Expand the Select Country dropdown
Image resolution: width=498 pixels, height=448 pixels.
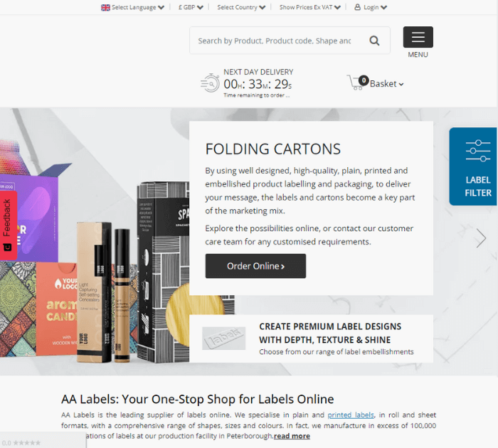[x=241, y=7]
